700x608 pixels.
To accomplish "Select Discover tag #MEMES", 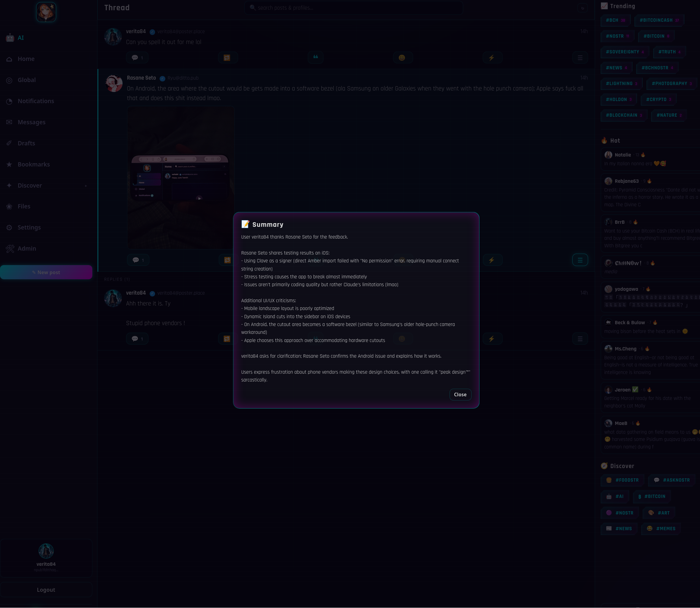I will click(x=661, y=529).
